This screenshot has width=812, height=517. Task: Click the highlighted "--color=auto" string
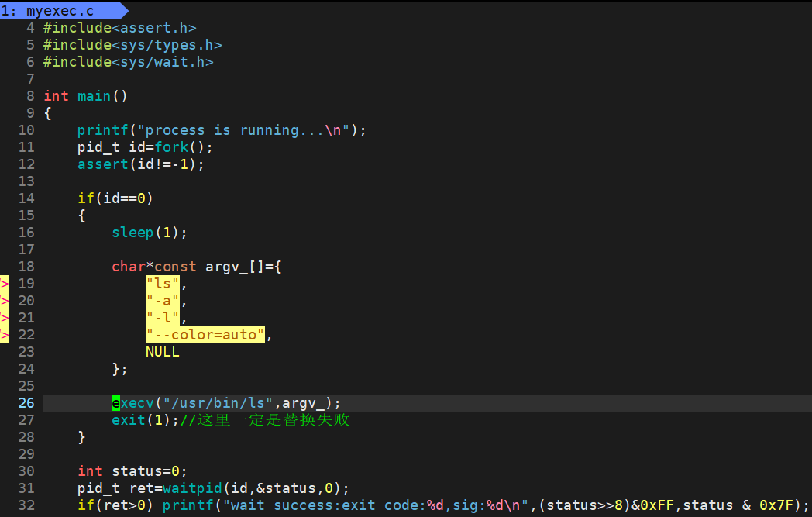tap(205, 335)
